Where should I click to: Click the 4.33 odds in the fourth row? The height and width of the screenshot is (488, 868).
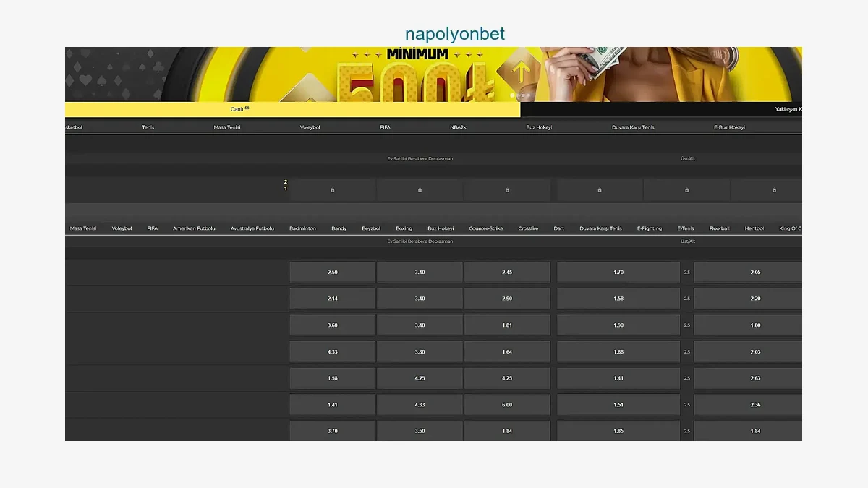coord(332,351)
